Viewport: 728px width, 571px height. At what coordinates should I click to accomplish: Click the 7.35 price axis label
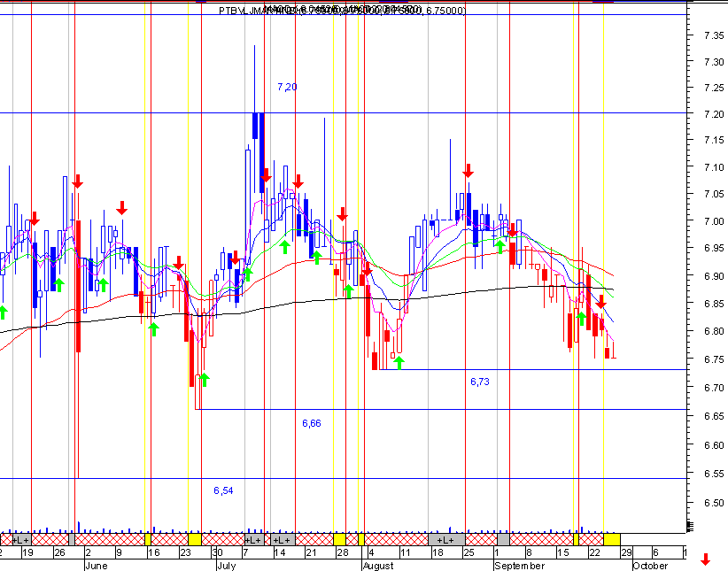pos(714,35)
